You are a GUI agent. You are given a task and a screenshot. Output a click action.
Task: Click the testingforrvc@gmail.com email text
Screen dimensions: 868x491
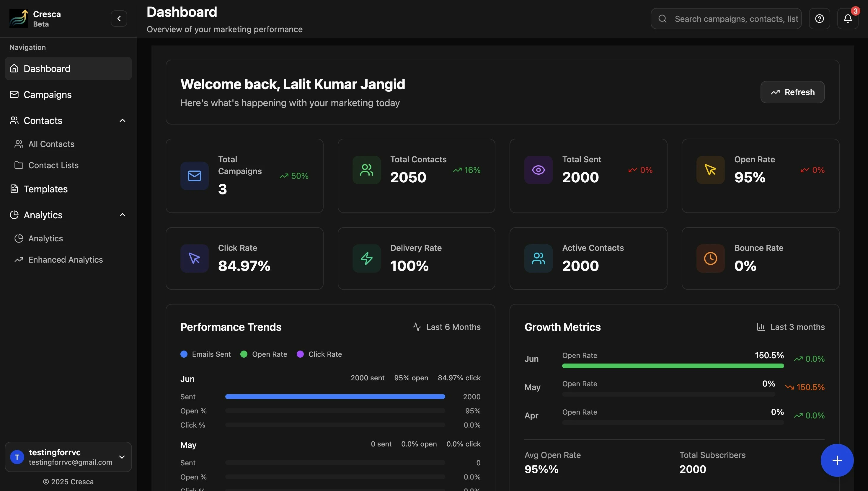71,462
